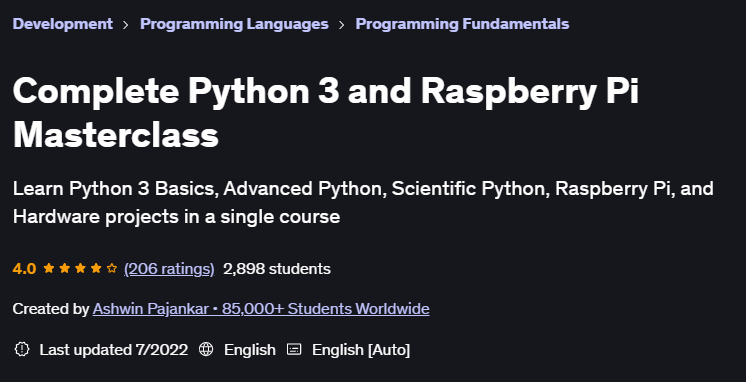This screenshot has width=746, height=382.
Task: Open the (206 ratings) link
Action: pyautogui.click(x=169, y=269)
